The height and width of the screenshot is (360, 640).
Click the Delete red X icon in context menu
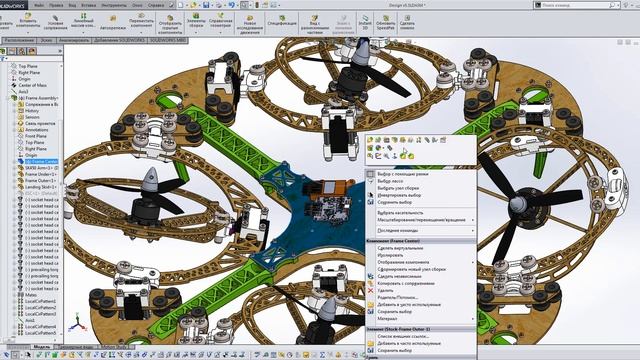pyautogui.click(x=370, y=290)
